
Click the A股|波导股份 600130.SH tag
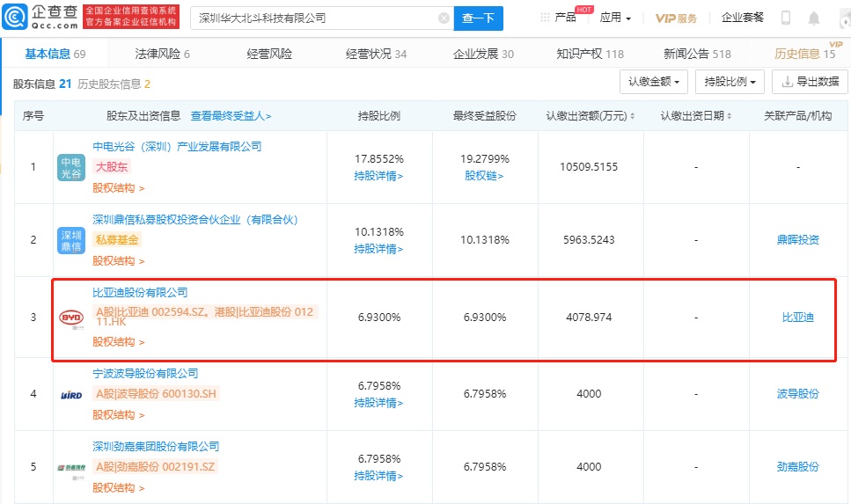(x=156, y=394)
